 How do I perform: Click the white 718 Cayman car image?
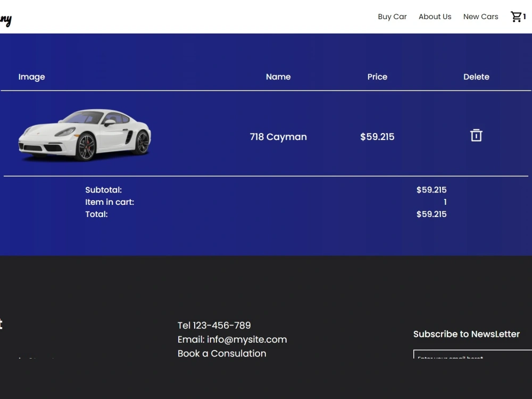(85, 135)
